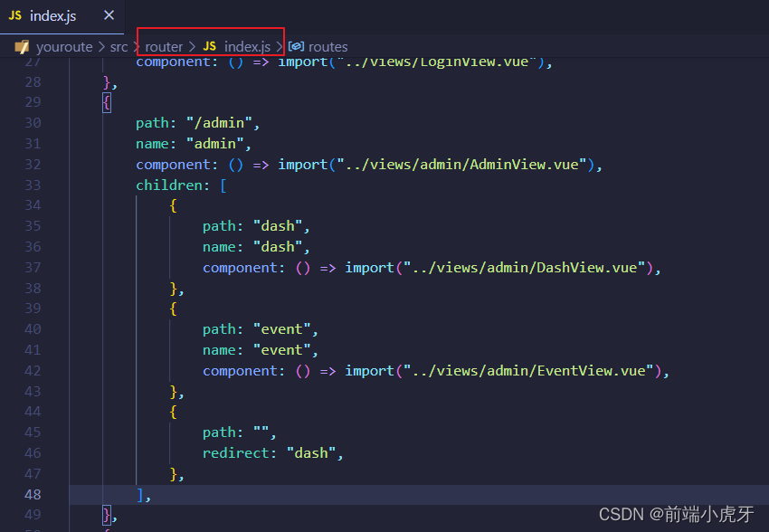The height and width of the screenshot is (532, 769).
Task: Click the opening brace on line 34
Action: 173,206
